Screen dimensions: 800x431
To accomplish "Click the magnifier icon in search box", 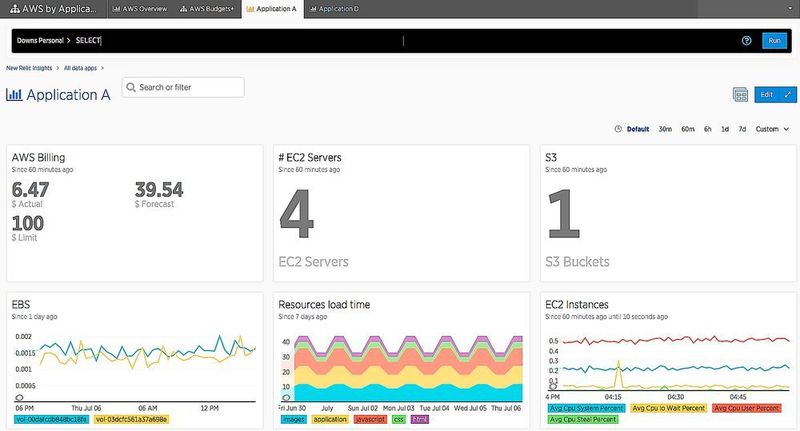I will point(131,87).
